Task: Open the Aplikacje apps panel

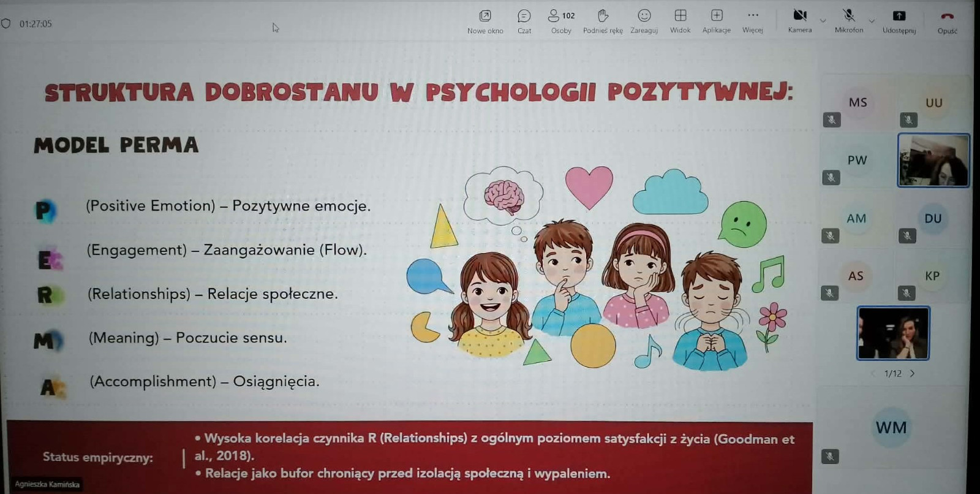Action: (x=716, y=21)
